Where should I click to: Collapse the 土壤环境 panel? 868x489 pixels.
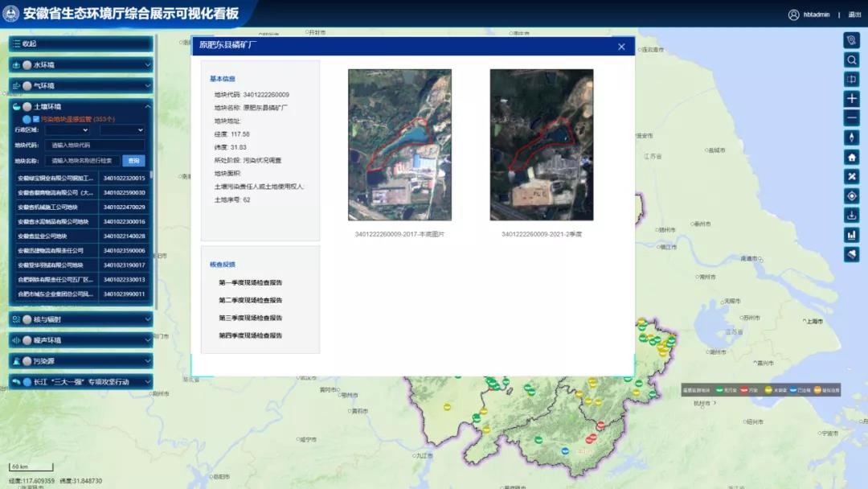click(147, 106)
